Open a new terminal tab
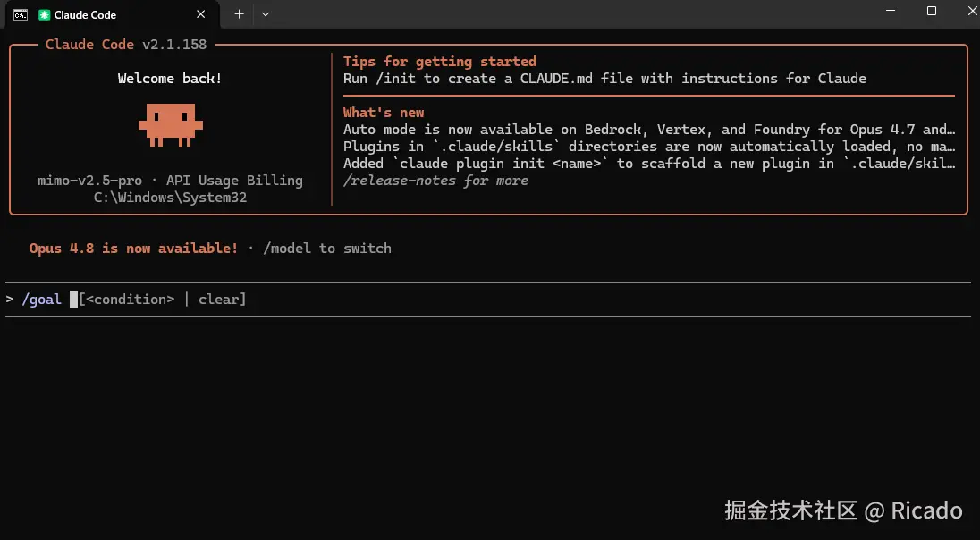 tap(239, 14)
